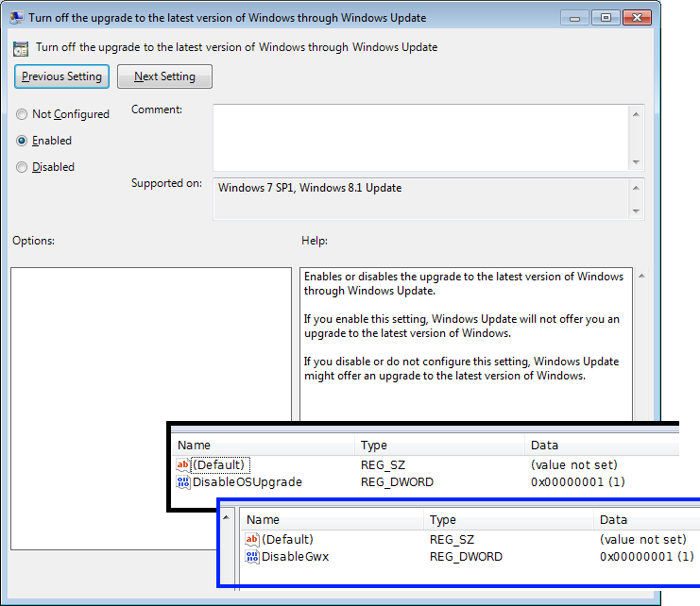Click the Help pane scroll up arrow

pos(641,276)
